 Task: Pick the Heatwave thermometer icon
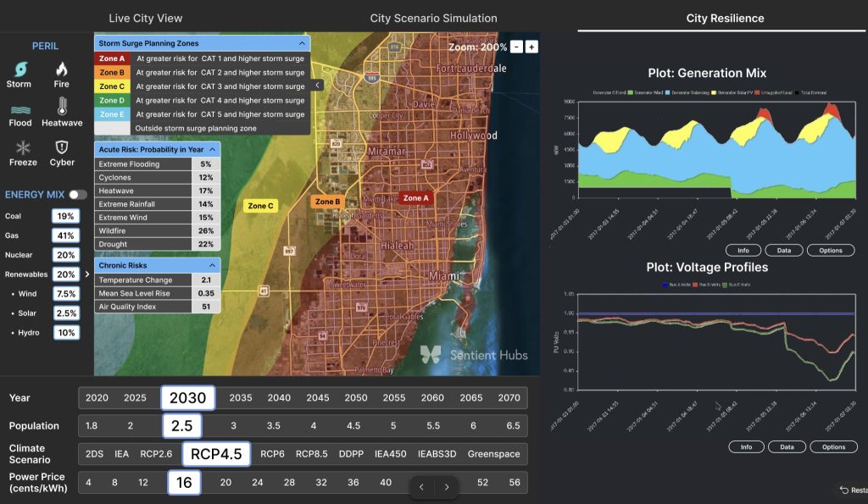click(62, 106)
